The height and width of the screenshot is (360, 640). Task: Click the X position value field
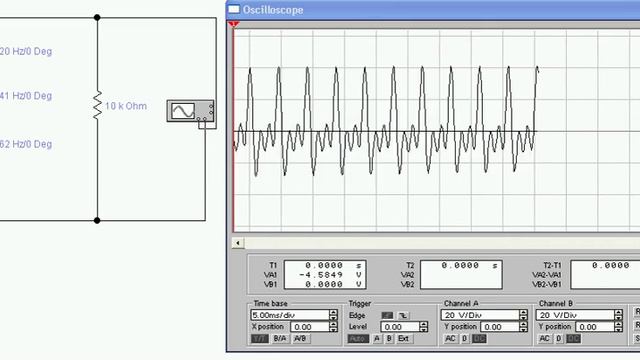click(x=309, y=327)
